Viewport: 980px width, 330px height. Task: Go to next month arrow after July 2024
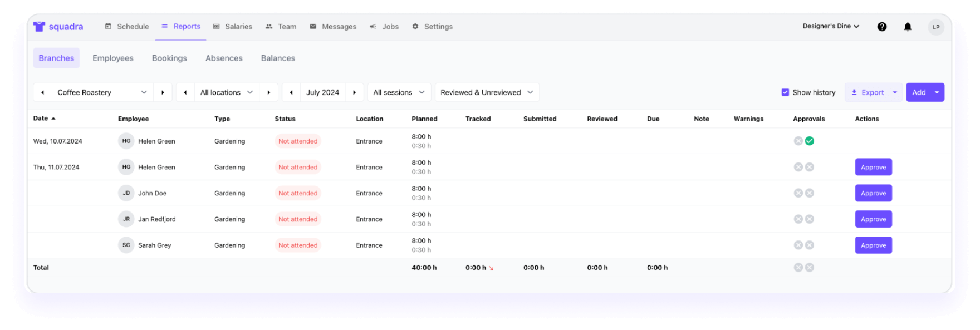pos(355,92)
